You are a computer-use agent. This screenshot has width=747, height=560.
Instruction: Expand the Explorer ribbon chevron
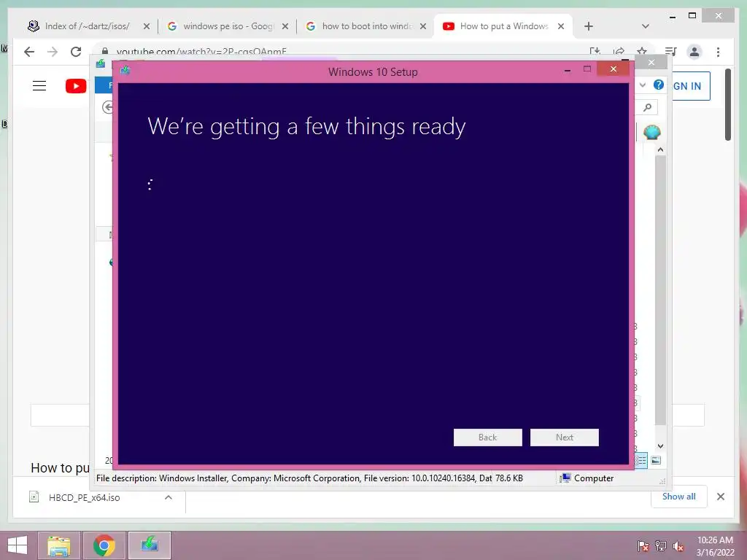click(x=643, y=85)
